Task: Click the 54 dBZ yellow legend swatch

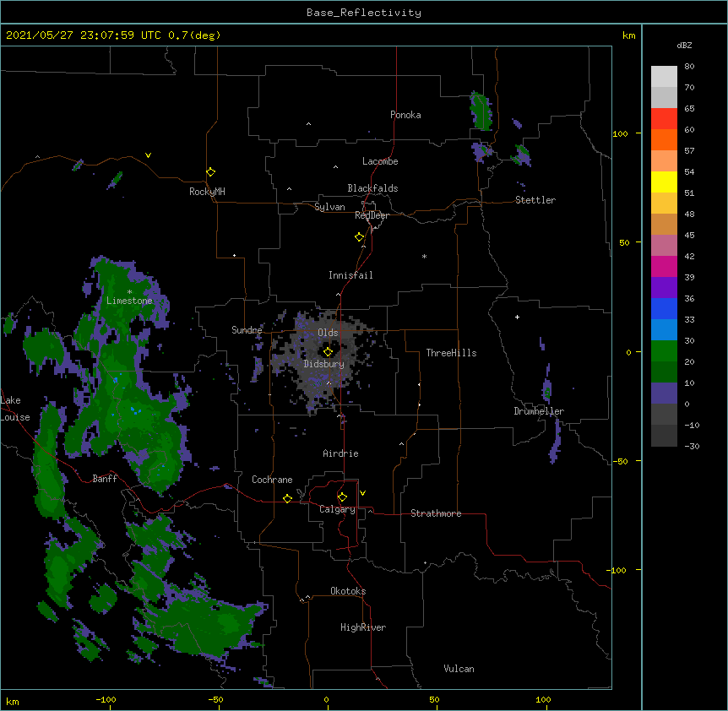Action: [x=664, y=182]
